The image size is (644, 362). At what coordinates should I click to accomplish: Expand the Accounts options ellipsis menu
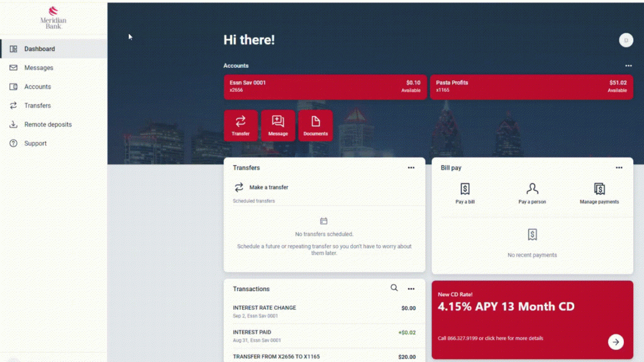628,66
